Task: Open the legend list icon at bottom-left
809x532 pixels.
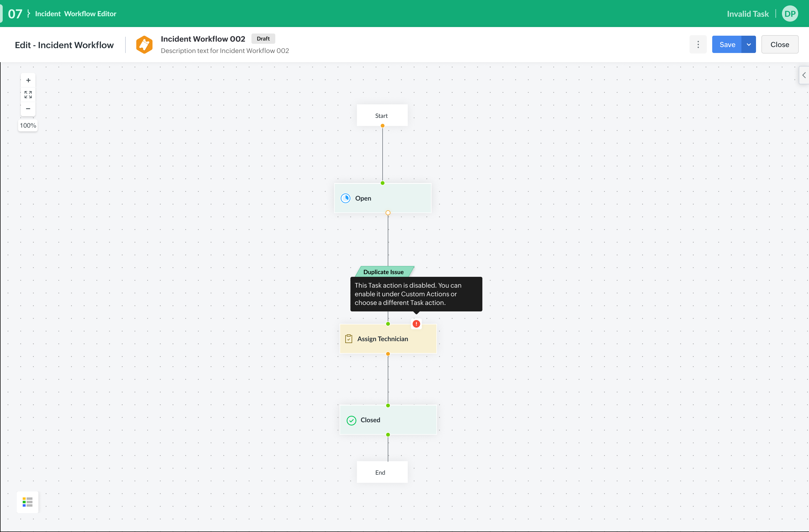Action: 28,502
